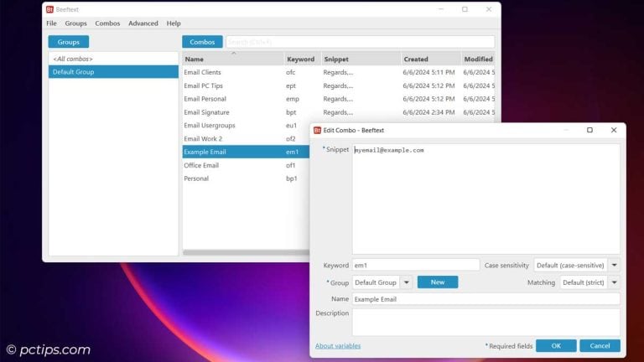
Task: Open the About variables link
Action: pyautogui.click(x=338, y=345)
